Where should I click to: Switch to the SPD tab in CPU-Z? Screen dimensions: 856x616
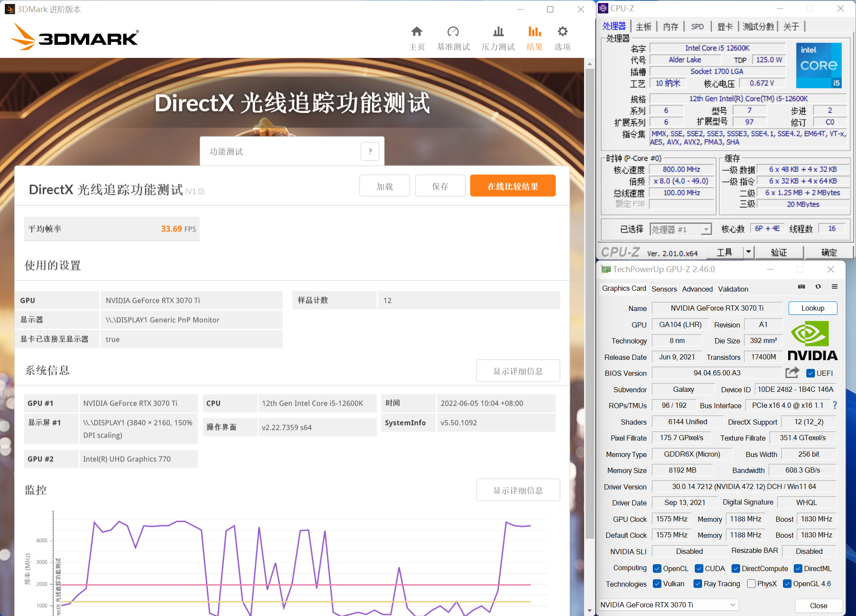pos(698,26)
